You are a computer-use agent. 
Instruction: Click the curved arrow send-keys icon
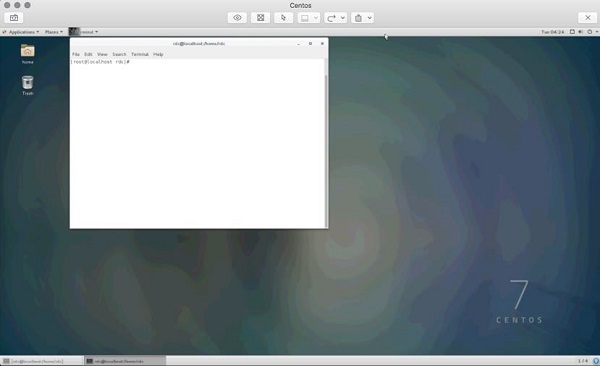tap(331, 18)
